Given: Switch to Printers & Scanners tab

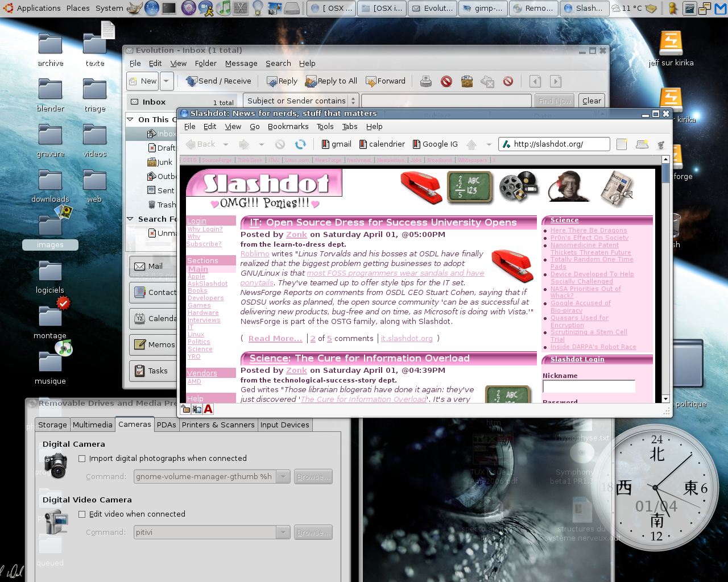Looking at the screenshot, I should tap(218, 425).
